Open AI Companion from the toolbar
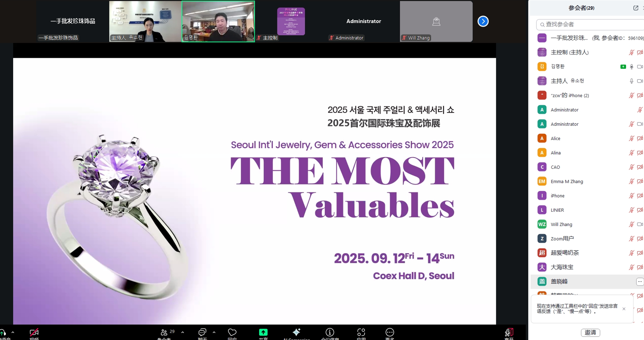 [x=296, y=332]
